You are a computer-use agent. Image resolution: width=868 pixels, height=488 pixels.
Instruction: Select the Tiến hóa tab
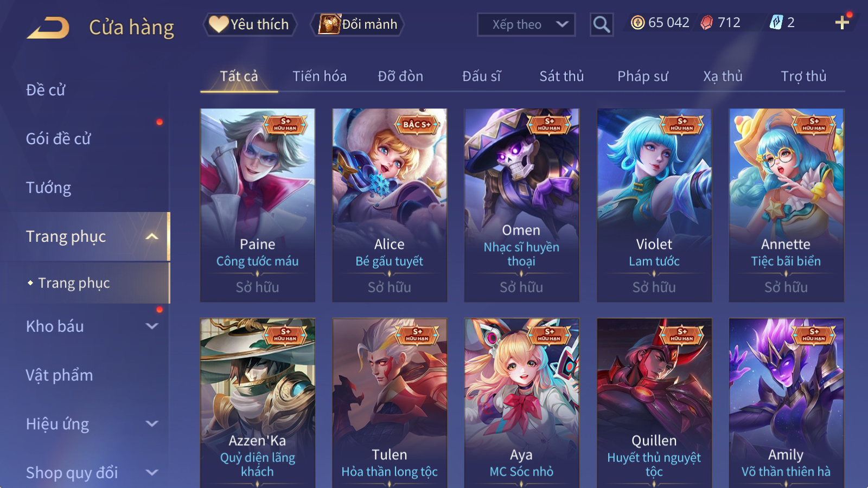320,76
